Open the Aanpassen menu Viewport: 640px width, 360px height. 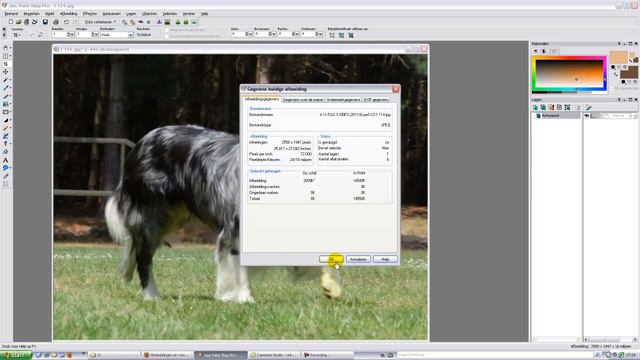click(x=111, y=13)
